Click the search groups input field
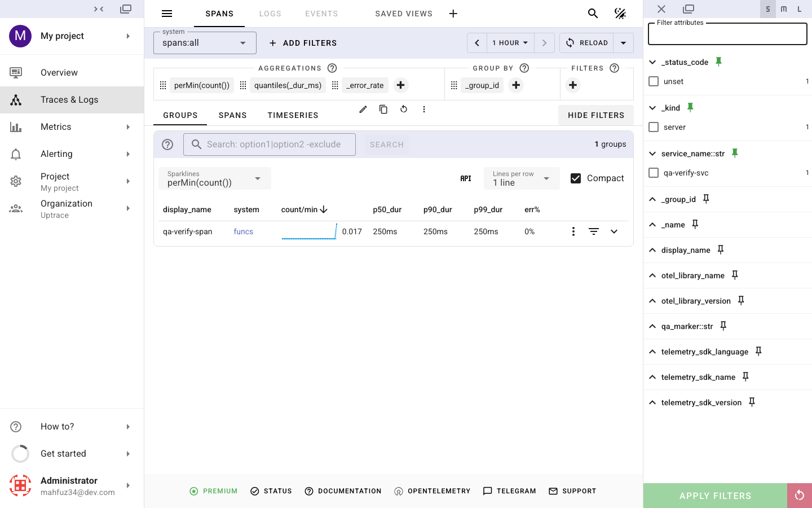This screenshot has height=508, width=812. tap(270, 144)
